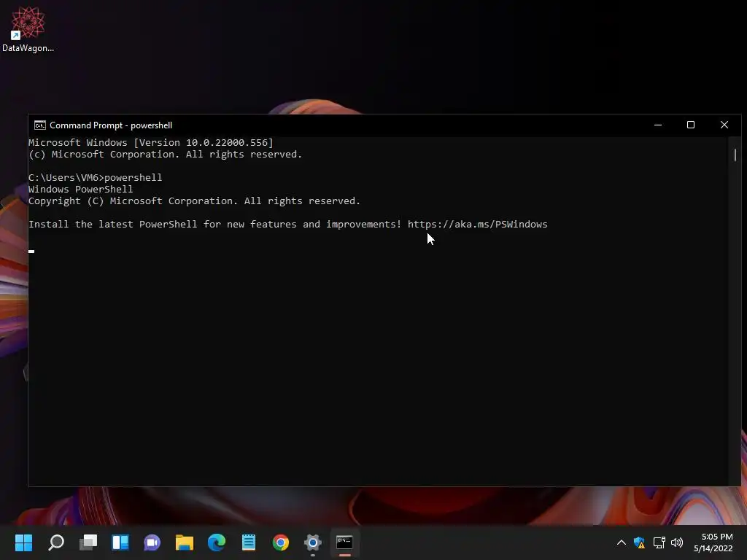The height and width of the screenshot is (560, 747).
Task: Open File Explorer from the taskbar
Action: (x=185, y=542)
